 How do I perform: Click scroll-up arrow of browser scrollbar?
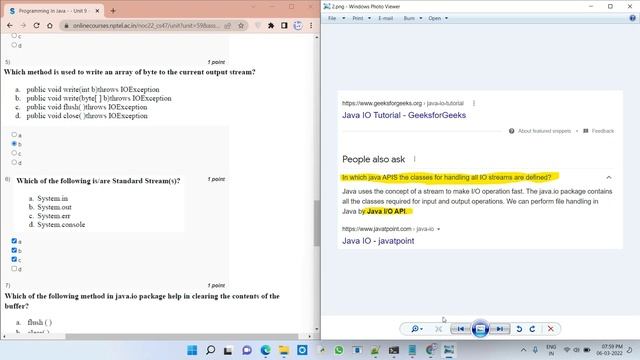click(x=317, y=37)
